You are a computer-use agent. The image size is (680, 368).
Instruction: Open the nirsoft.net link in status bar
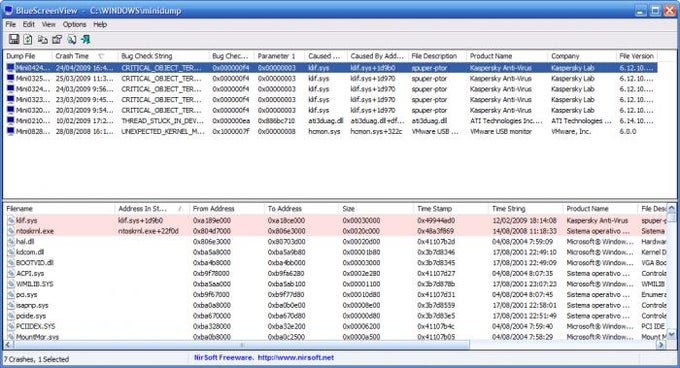[296, 358]
